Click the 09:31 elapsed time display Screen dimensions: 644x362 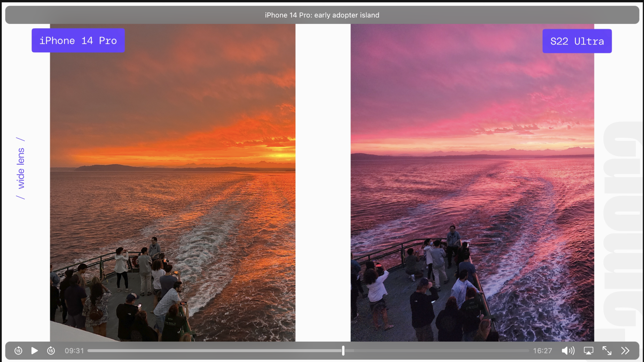click(74, 350)
